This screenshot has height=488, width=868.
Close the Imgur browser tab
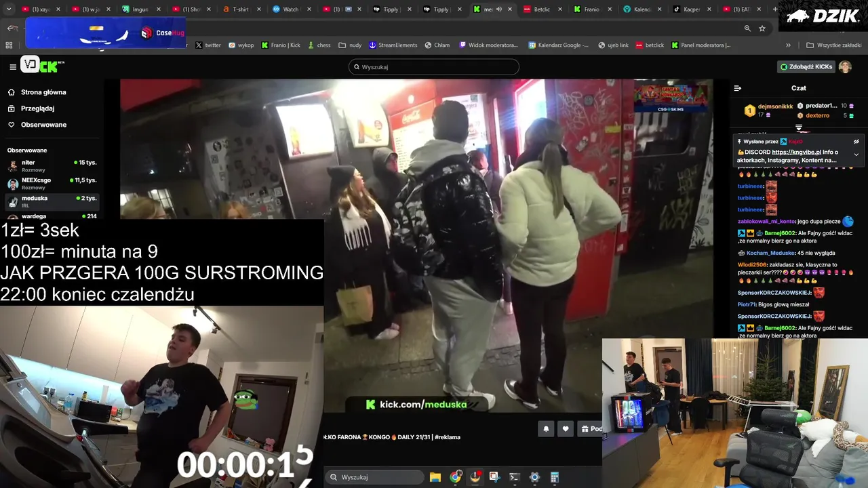click(x=158, y=9)
